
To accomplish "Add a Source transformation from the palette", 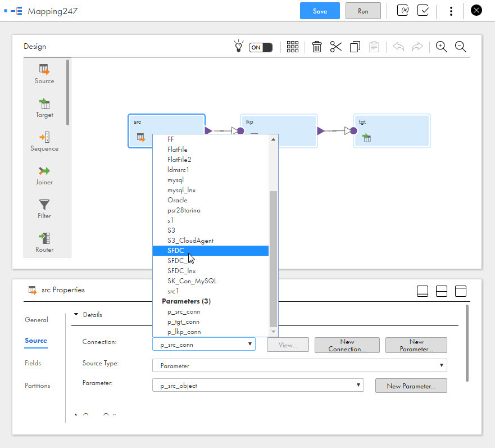I will 44,74.
